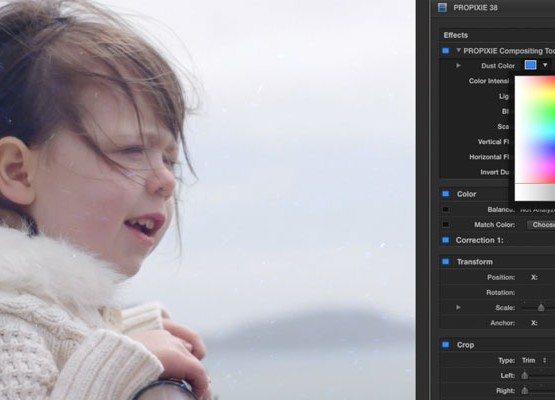Click the Crop Left slider handle
The image size is (555, 400).
coord(525,376)
